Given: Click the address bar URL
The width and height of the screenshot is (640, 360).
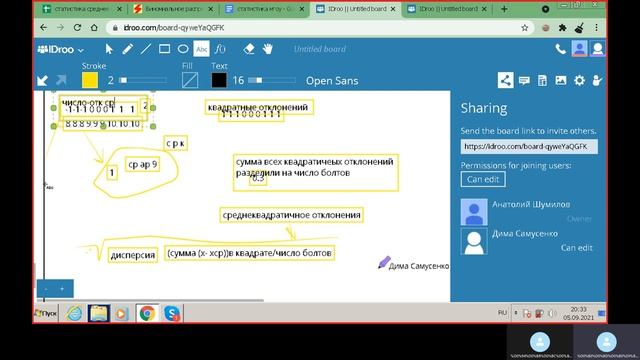Looking at the screenshot, I should point(173,28).
